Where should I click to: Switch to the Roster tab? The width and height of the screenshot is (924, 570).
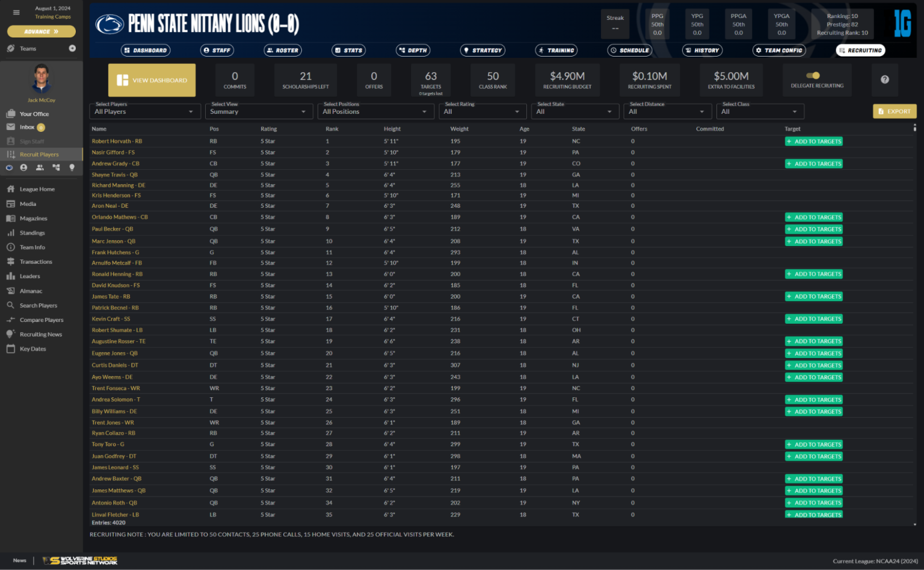point(283,51)
